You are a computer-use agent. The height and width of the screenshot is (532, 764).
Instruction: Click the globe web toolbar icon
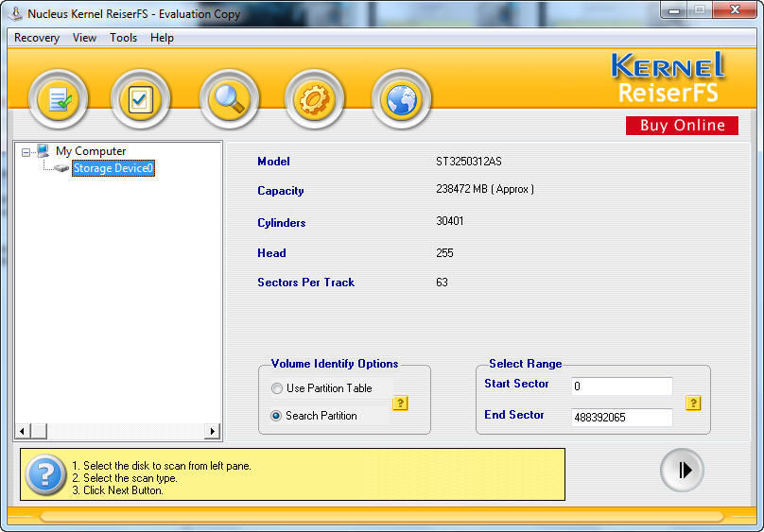coord(401,99)
